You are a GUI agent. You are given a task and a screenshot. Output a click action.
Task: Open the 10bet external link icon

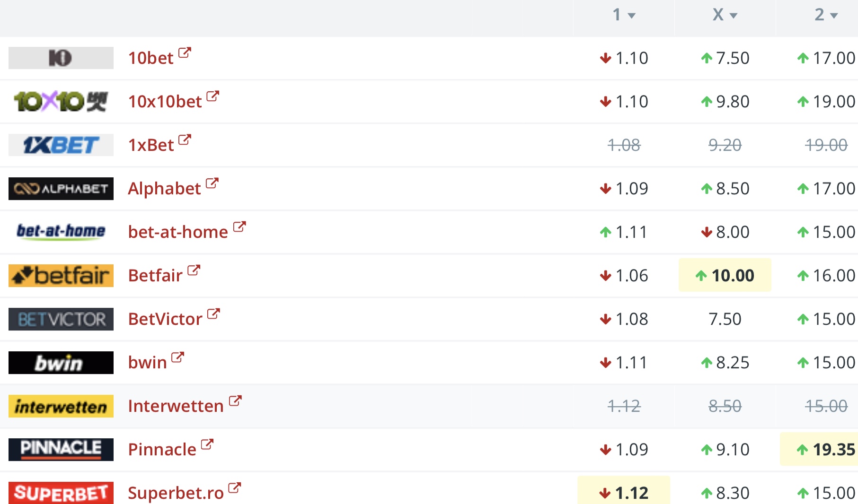[185, 52]
